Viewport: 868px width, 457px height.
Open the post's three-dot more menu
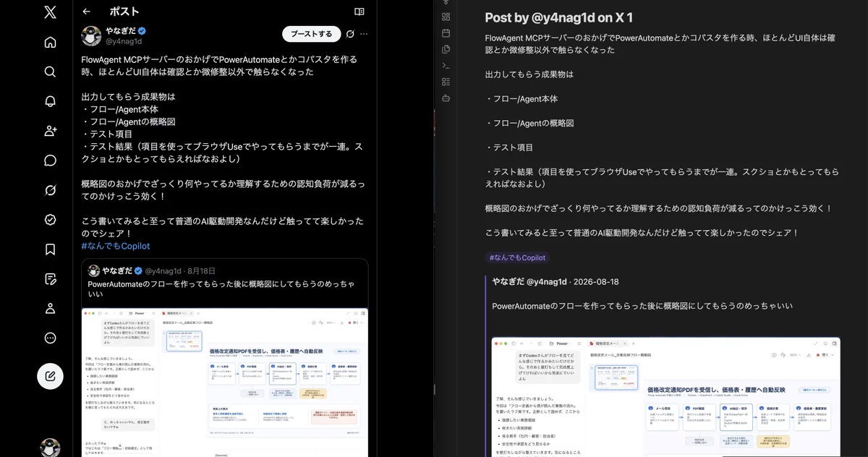tap(364, 34)
